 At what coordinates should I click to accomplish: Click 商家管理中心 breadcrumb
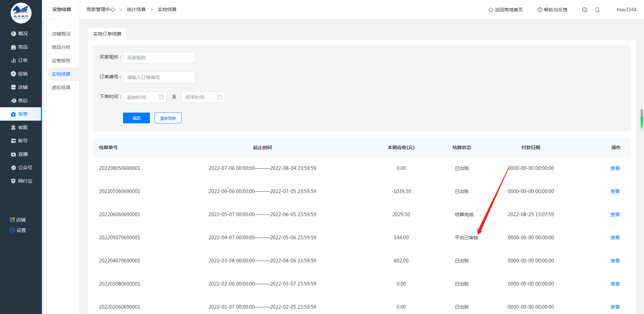(101, 9)
